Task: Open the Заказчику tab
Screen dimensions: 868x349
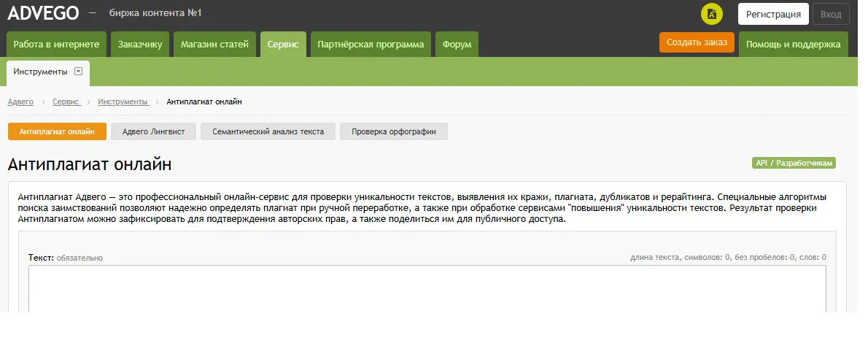Action: [x=140, y=45]
